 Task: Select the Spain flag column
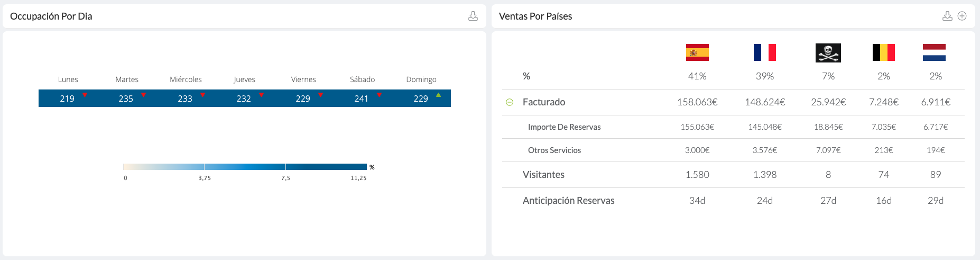(x=697, y=52)
